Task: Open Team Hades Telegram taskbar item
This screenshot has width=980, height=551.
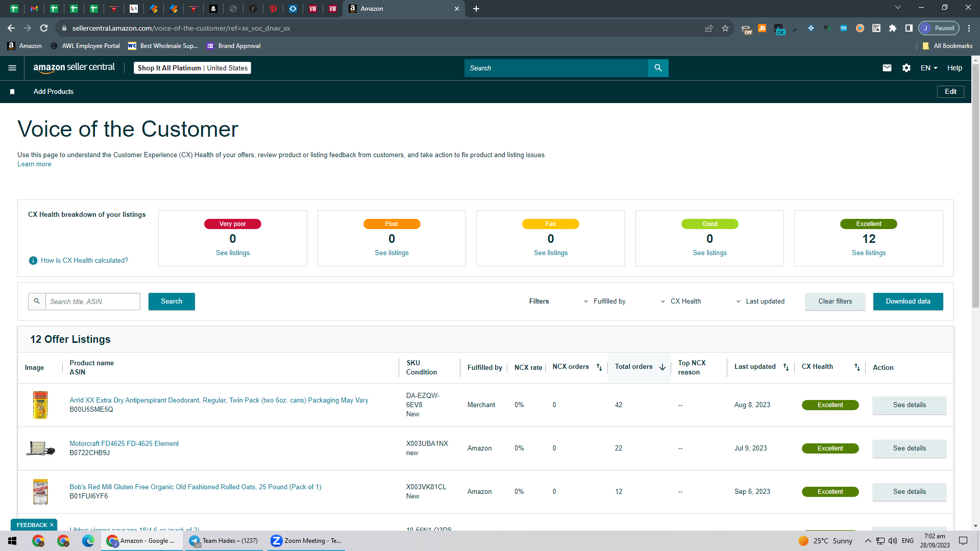Action: [224, 541]
